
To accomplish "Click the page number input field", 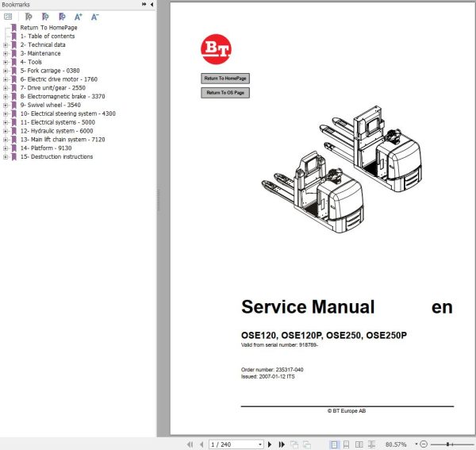I will [233, 444].
